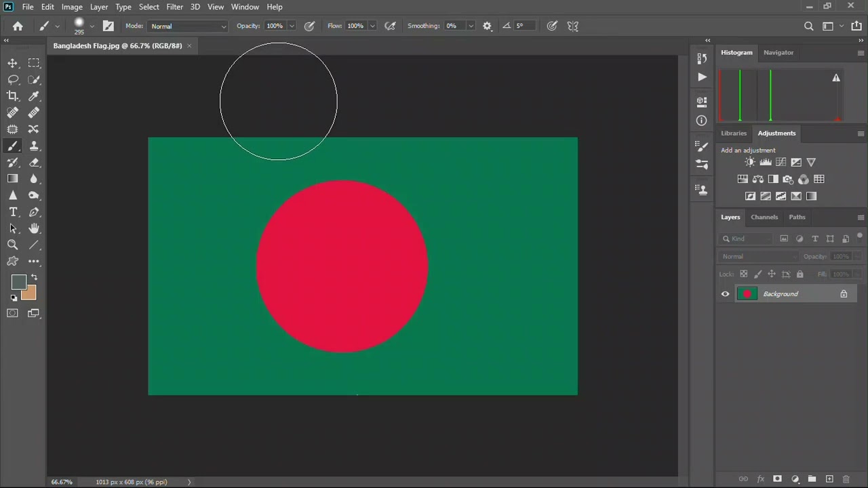Toggle visibility of the Background layer
Image resolution: width=868 pixels, height=488 pixels.
(x=726, y=294)
